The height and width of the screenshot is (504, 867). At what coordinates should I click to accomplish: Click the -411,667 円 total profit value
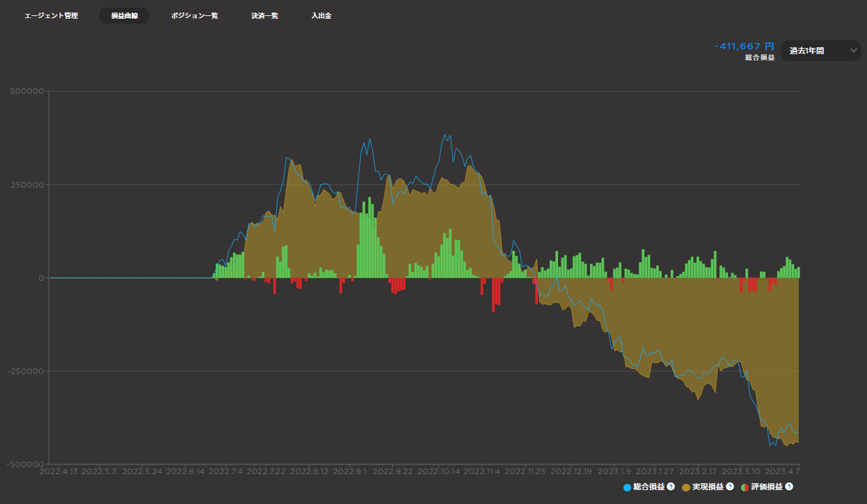(745, 46)
